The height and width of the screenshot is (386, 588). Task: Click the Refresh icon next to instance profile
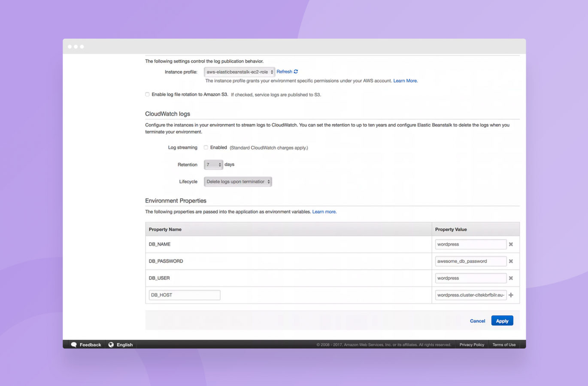point(296,72)
